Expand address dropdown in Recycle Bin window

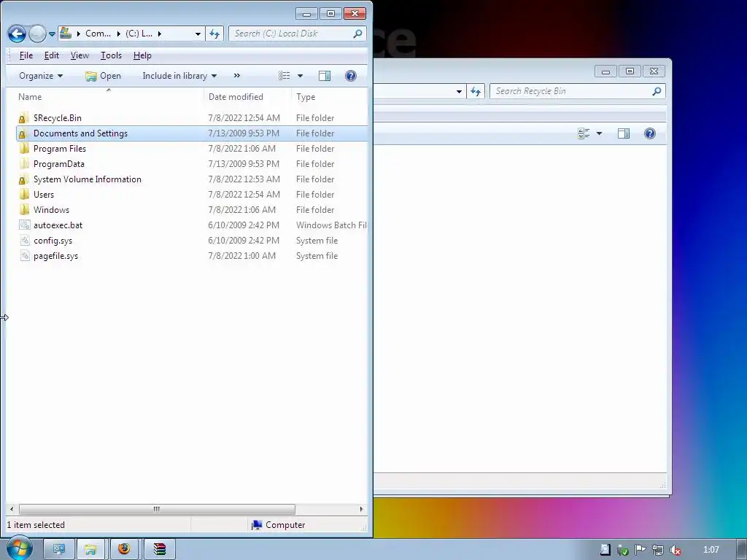click(459, 91)
